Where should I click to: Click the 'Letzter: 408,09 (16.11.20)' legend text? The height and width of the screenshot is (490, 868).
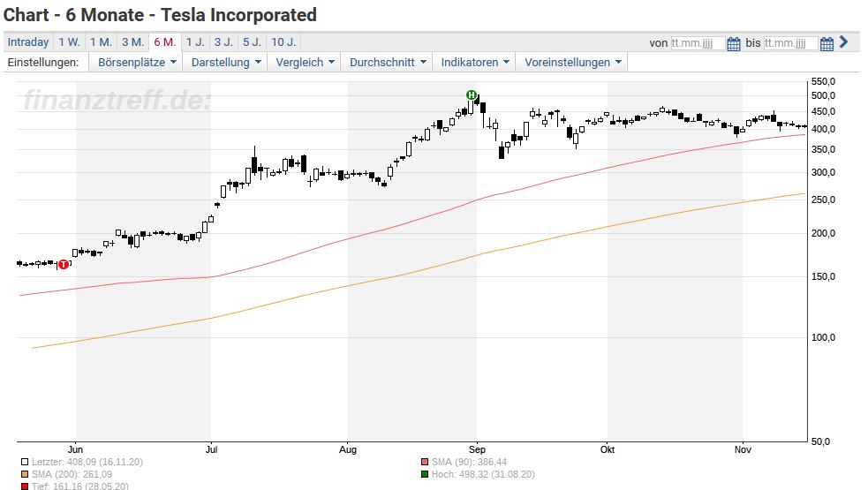pyautogui.click(x=87, y=462)
